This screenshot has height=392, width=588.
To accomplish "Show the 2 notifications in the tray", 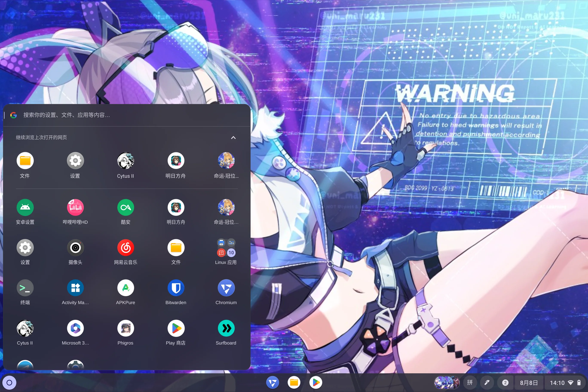I will 505,383.
